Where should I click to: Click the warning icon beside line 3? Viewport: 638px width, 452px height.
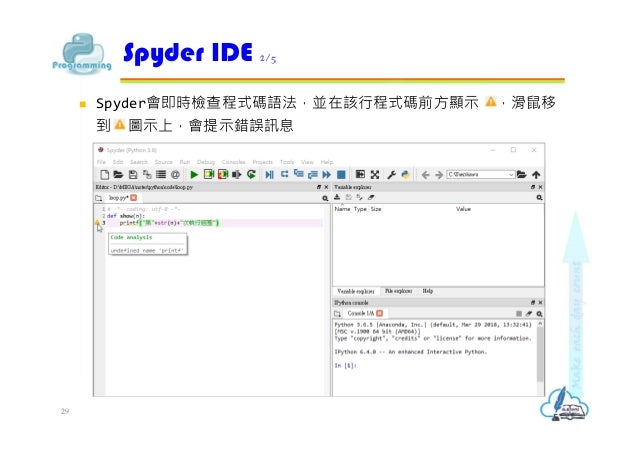pos(97,223)
